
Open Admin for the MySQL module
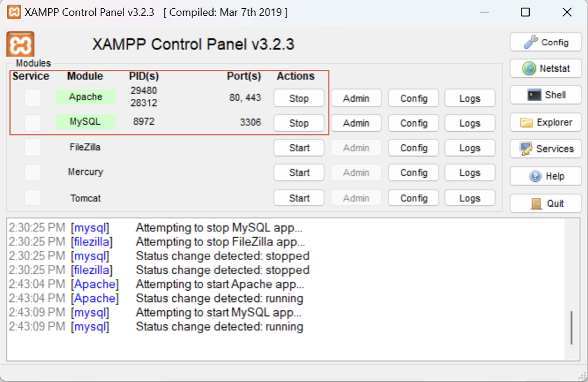coord(356,123)
